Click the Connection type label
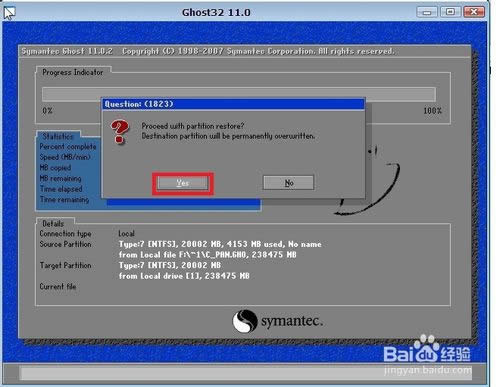Image resolution: width=500 pixels, height=387 pixels. (65, 234)
